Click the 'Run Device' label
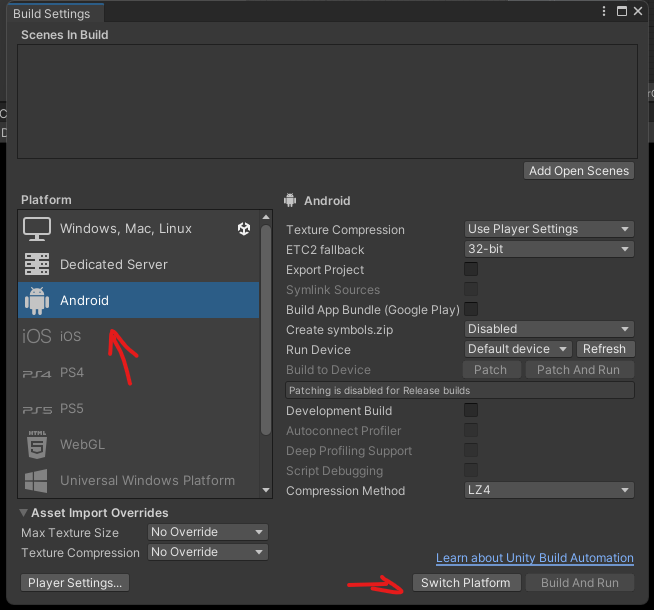Viewport: 654px width, 610px height. (x=318, y=349)
